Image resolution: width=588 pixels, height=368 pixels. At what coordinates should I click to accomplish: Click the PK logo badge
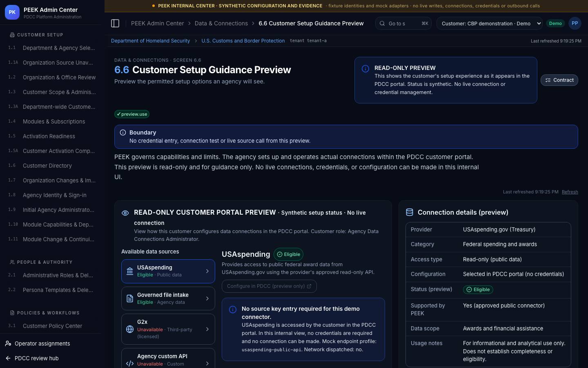[x=12, y=12]
